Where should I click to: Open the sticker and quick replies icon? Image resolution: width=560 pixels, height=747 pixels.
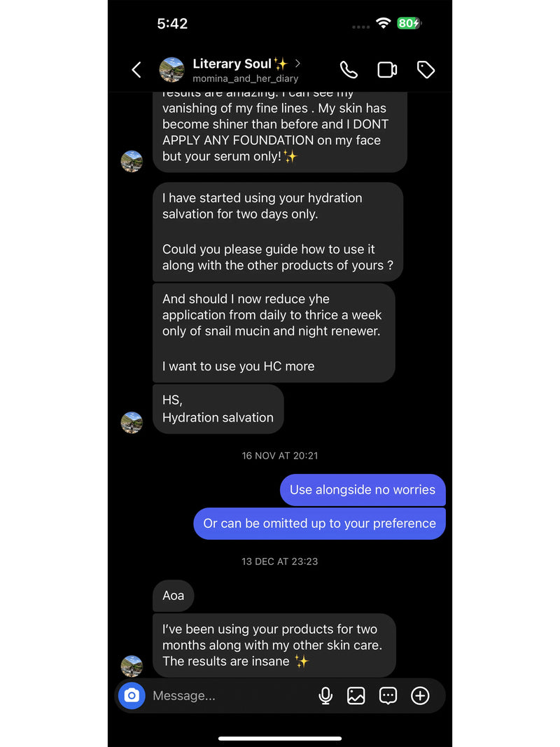point(388,695)
